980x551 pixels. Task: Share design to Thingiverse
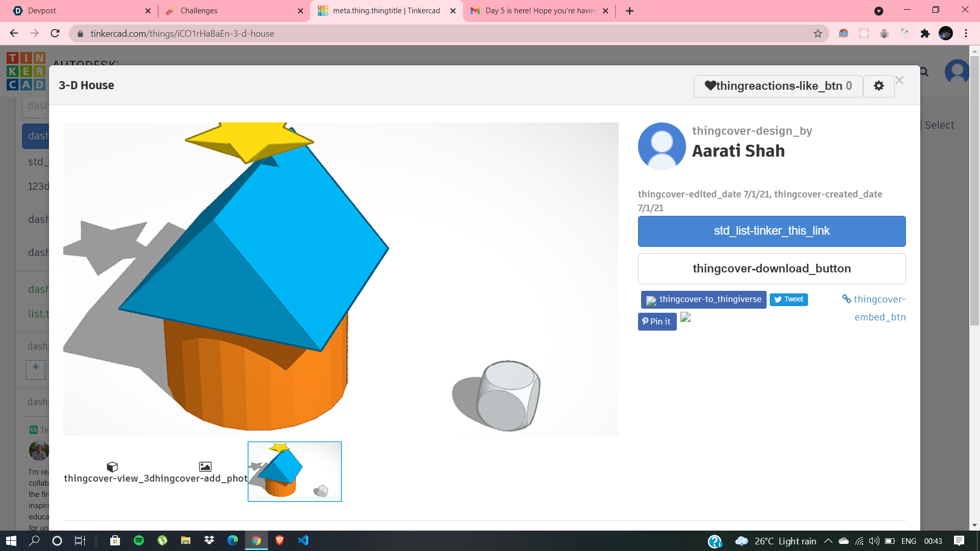point(703,299)
